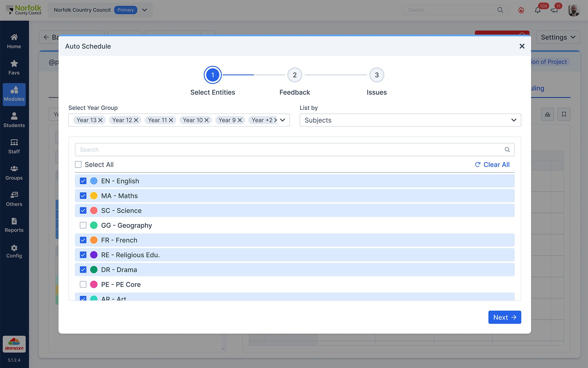This screenshot has height=368, width=588.
Task: Click the blue English color dot
Action: tap(94, 181)
